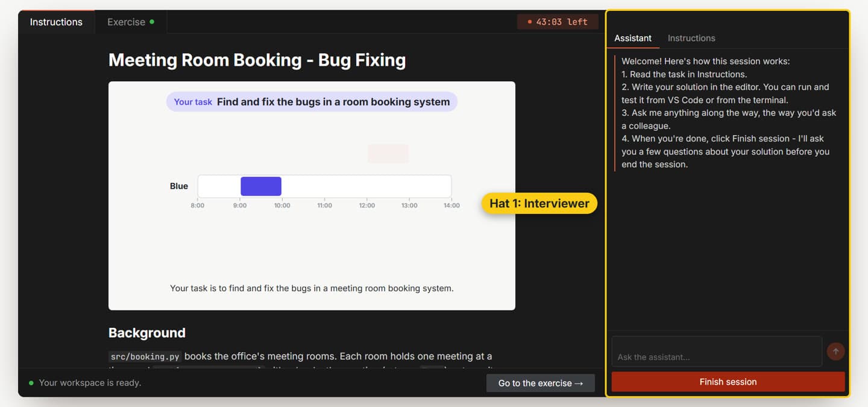The image size is (868, 407).
Task: Send the message with the arrow button
Action: tap(835, 351)
